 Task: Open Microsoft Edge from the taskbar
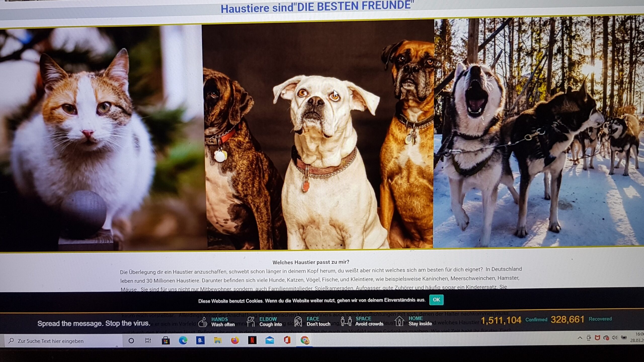[183, 341]
